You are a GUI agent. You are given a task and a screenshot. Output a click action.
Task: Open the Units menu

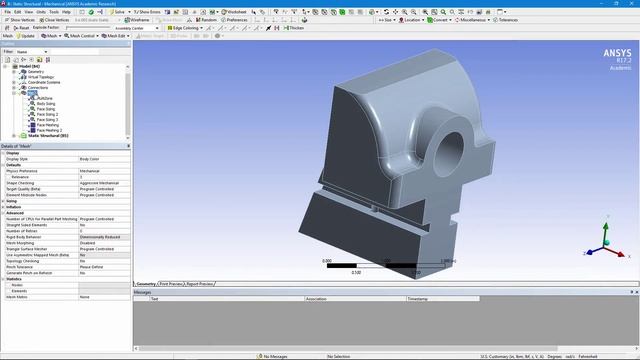pos(41,12)
